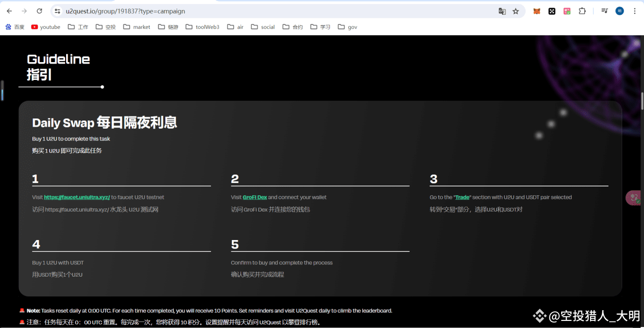Open the pink translator extension icon

(567, 11)
